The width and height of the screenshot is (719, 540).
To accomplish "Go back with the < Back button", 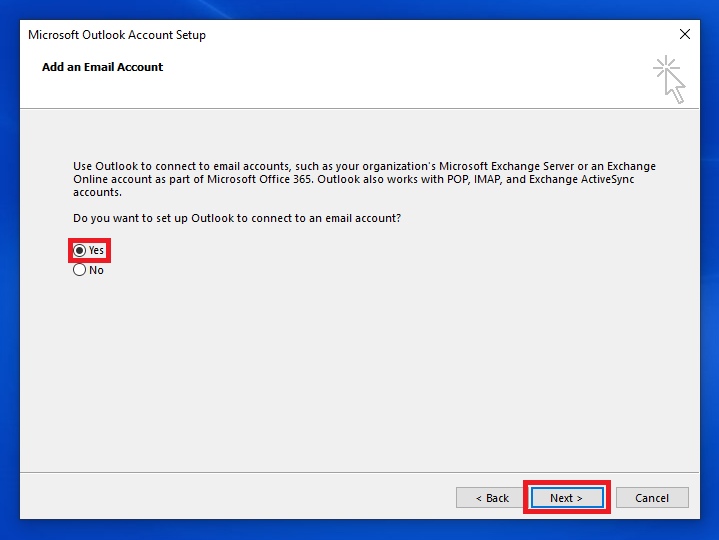I will tap(492, 498).
